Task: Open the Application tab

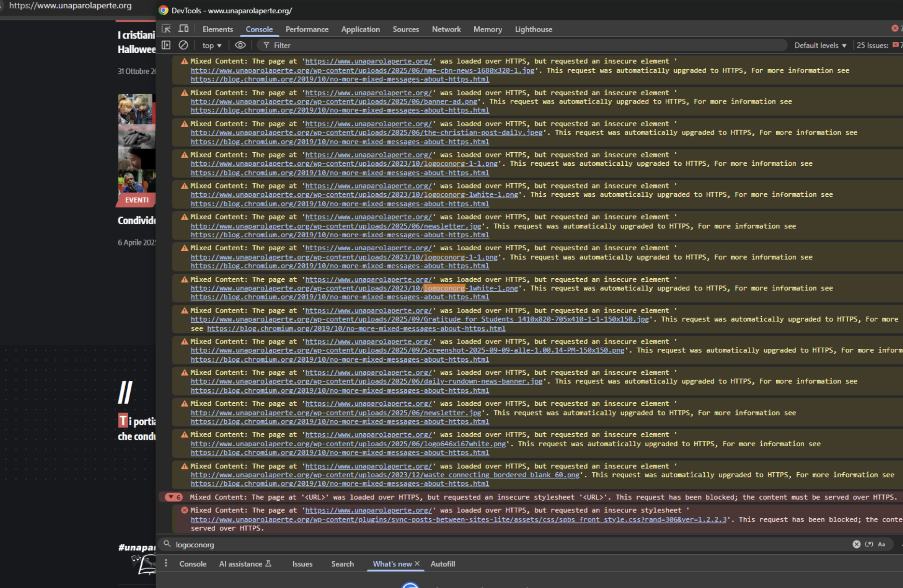Action: click(360, 29)
